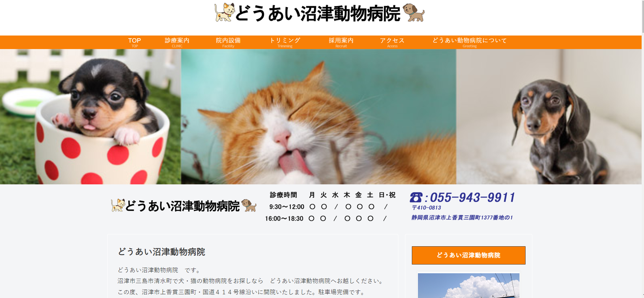Click the 土 column header in schedule
This screenshot has width=644, height=298.
click(x=370, y=195)
